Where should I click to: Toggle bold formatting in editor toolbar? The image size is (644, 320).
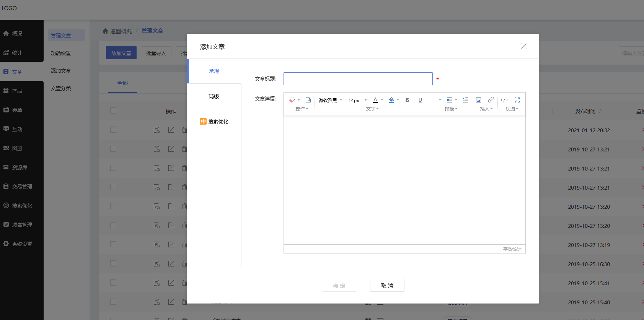407,100
